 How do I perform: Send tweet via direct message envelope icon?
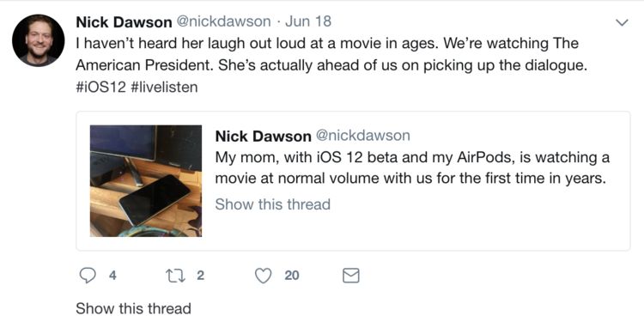350,276
